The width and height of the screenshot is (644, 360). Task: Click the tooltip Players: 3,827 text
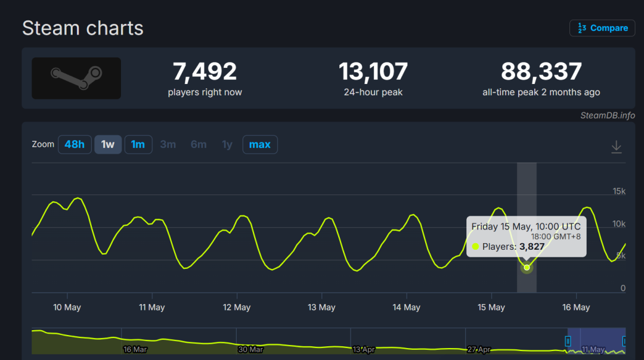(x=513, y=247)
